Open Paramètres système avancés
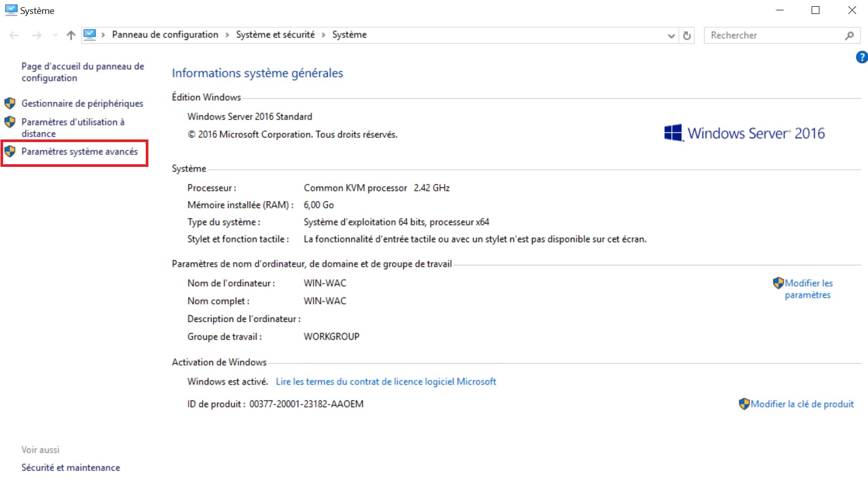Image resolution: width=868 pixels, height=485 pixels. pos(79,151)
